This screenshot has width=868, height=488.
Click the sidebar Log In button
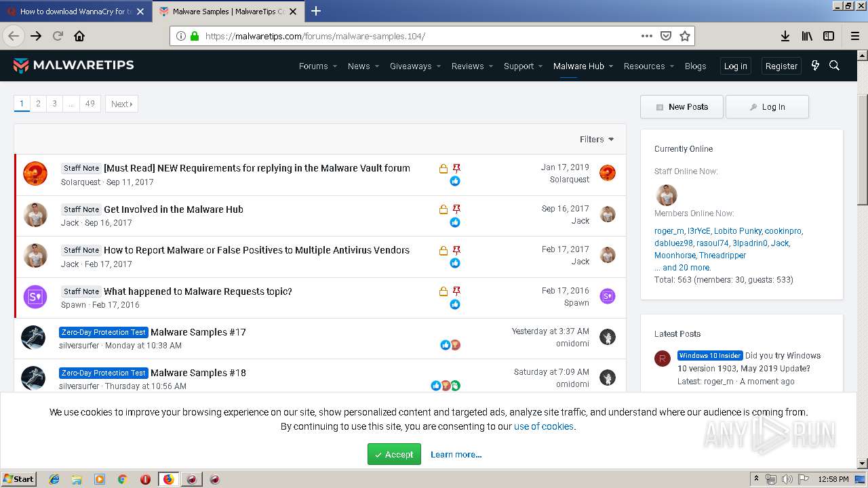click(x=767, y=107)
